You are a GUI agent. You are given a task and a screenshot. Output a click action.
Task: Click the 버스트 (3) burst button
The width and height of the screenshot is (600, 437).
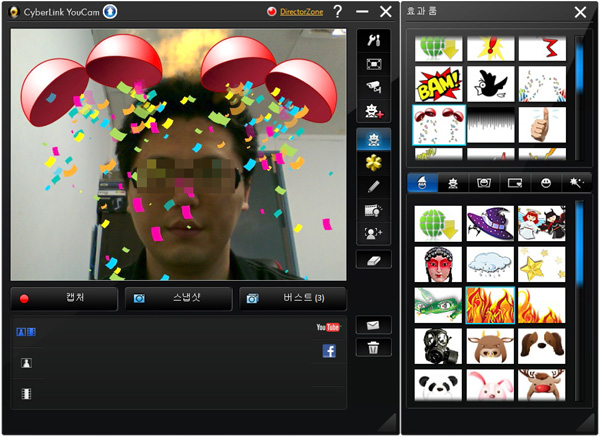coord(292,298)
